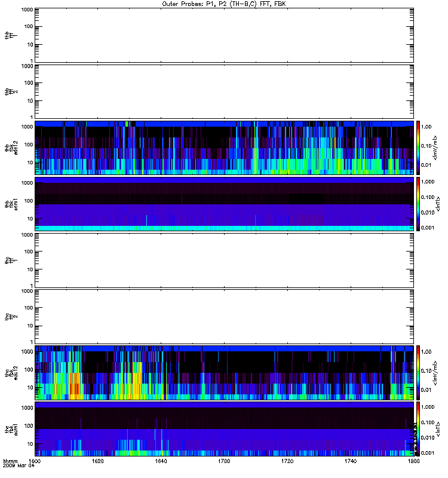This screenshot has width=448, height=478.
Task: Click the <|mV/m|> unit label for thc edc12
Action: tap(435, 373)
